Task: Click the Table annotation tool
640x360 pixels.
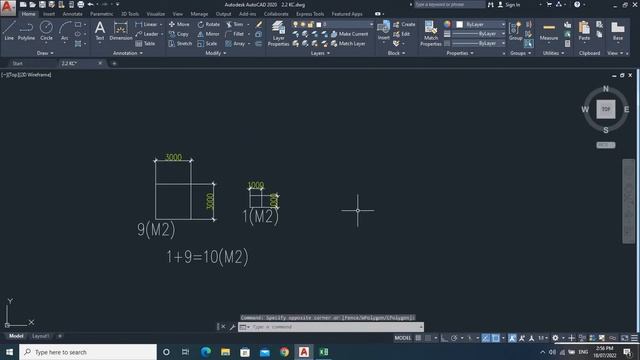Action: (145, 43)
